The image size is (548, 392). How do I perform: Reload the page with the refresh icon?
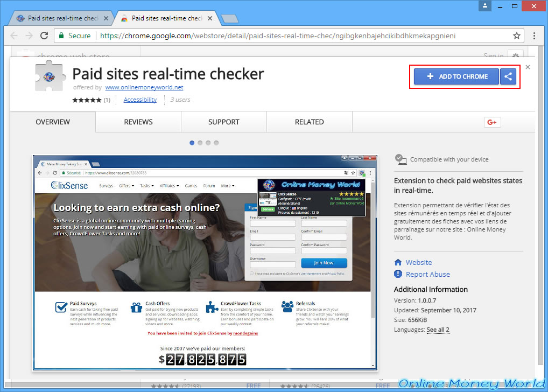[x=44, y=36]
